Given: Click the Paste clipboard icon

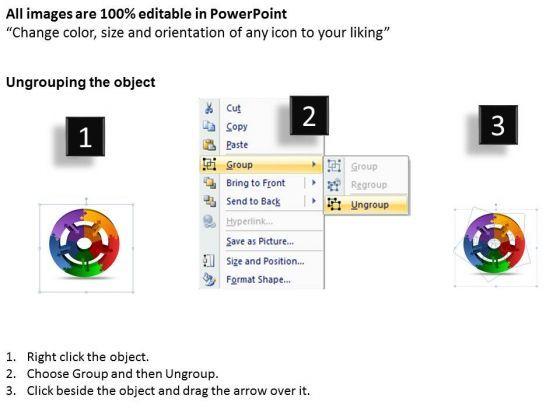Looking at the screenshot, I should pos(209,145).
